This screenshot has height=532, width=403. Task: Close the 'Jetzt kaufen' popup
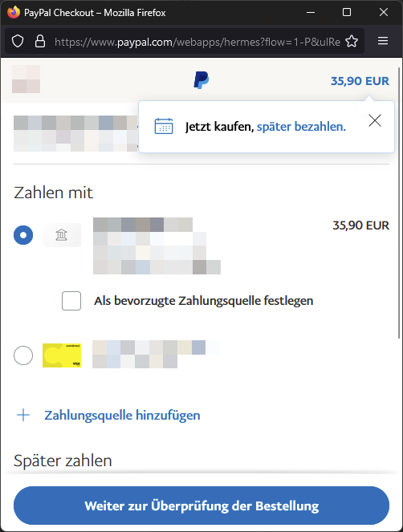pos(375,120)
